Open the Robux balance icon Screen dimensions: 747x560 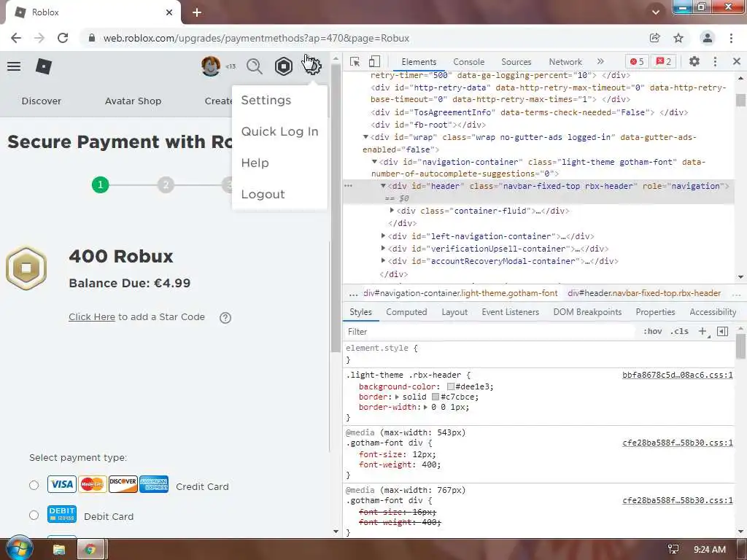[284, 66]
